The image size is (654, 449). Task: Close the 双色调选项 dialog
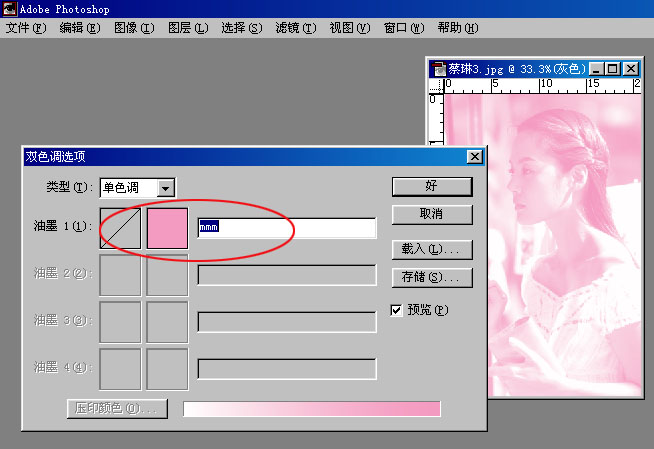[x=475, y=157]
